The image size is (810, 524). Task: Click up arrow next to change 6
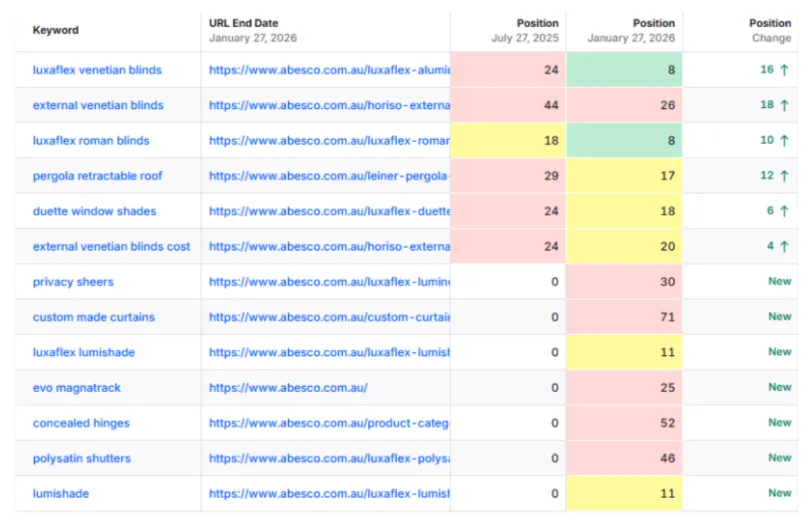(784, 211)
